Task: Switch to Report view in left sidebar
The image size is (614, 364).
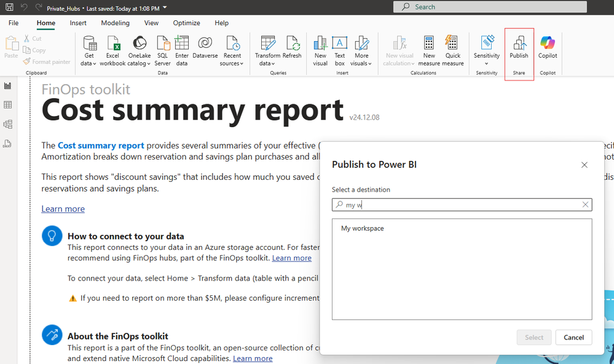Action: pos(7,85)
